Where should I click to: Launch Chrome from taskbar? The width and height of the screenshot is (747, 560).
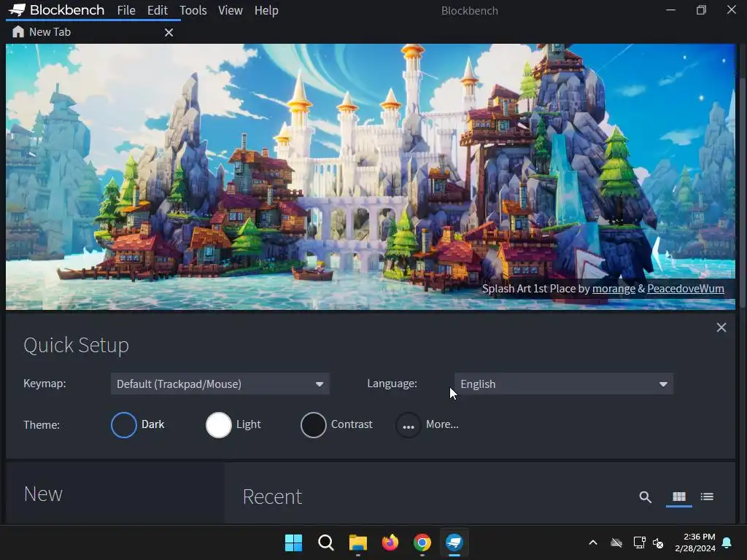(x=422, y=542)
